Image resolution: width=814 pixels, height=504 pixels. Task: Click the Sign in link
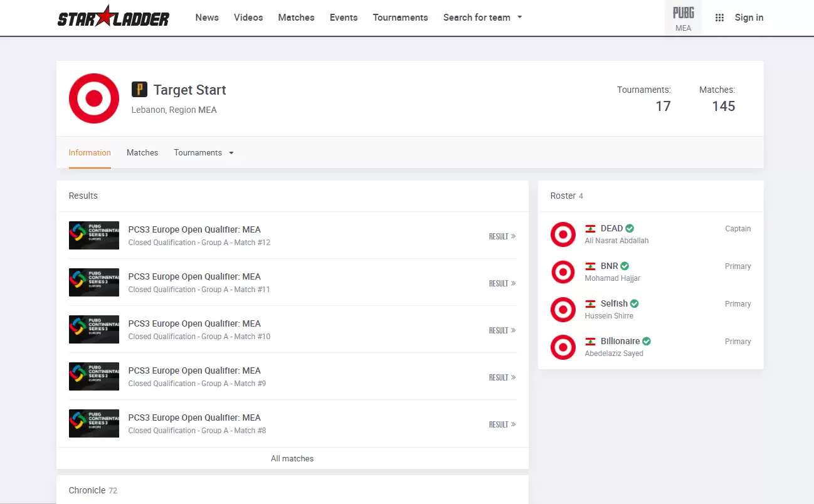[749, 18]
